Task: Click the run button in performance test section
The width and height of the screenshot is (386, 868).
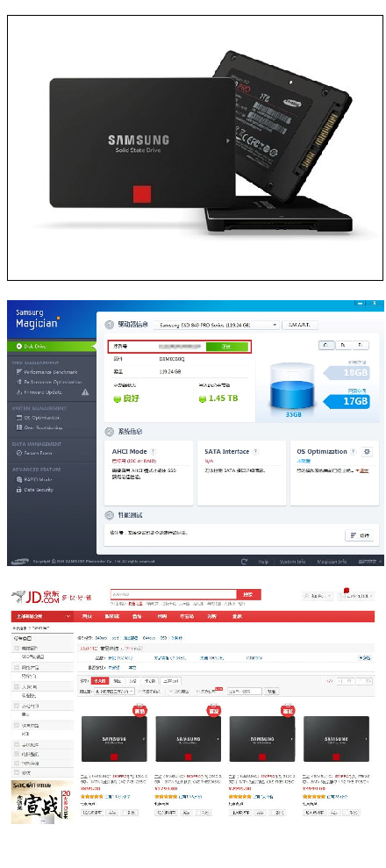Action: pyautogui.click(x=360, y=535)
